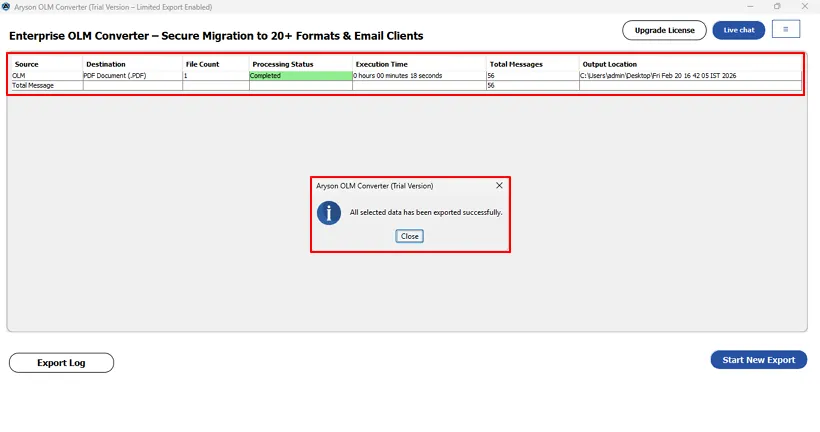Screen dimensions: 820x432
Task: Click the Export Log button
Action: click(61, 362)
